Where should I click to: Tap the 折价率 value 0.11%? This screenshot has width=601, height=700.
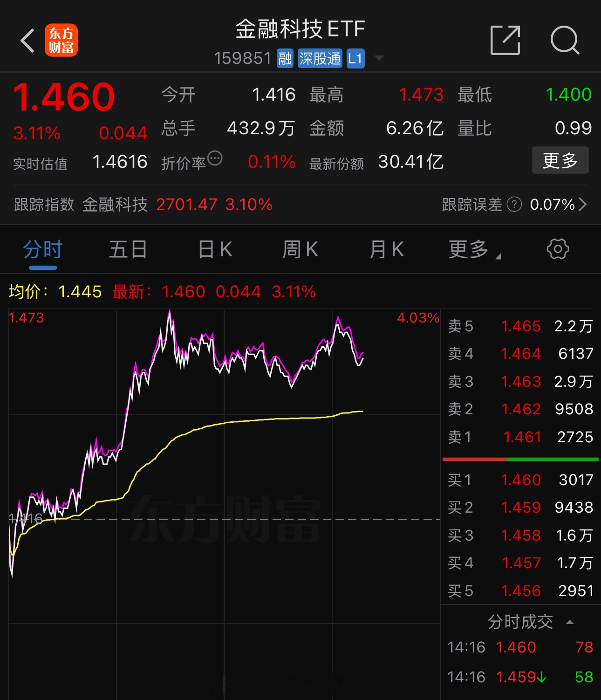(272, 162)
